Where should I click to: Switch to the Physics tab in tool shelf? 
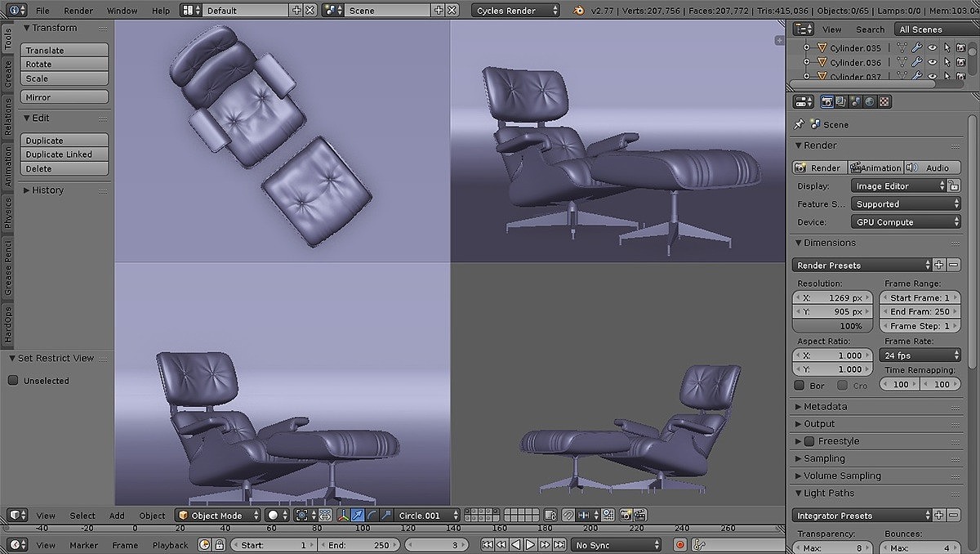[x=8, y=212]
